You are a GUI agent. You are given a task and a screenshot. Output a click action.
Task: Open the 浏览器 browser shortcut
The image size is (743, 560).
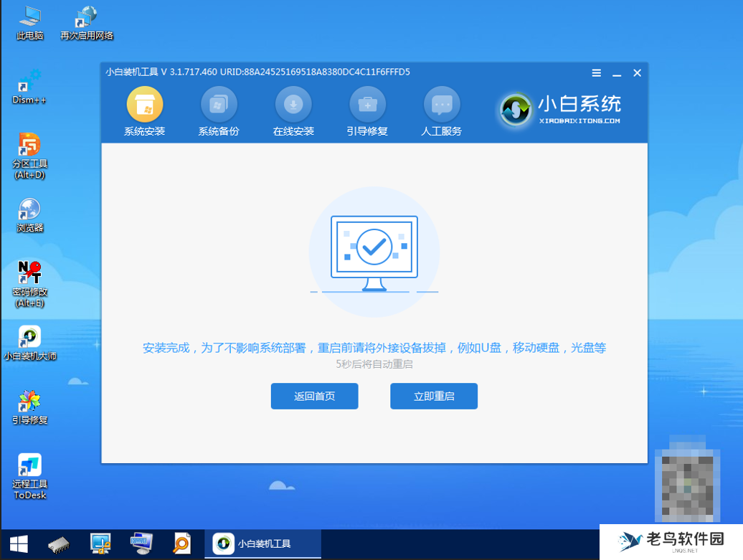tap(29, 215)
